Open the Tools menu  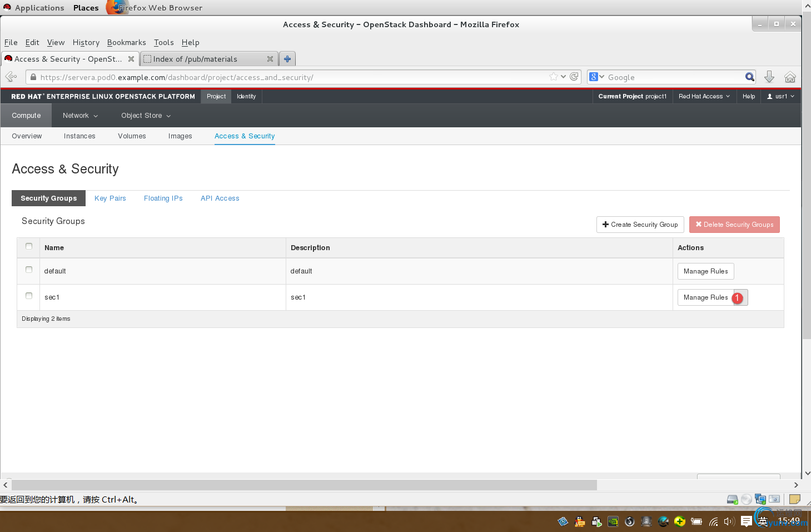pyautogui.click(x=164, y=42)
